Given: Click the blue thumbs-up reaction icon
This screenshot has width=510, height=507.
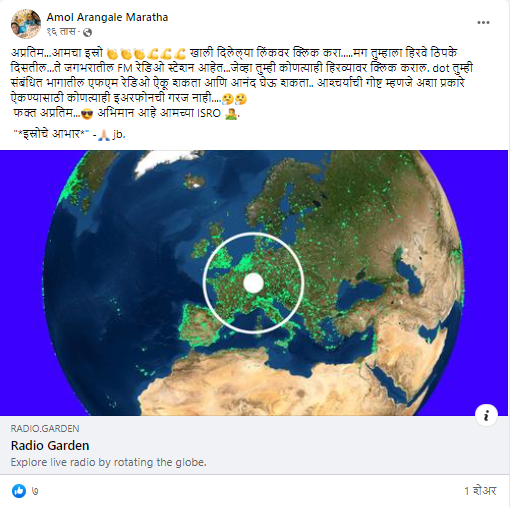Looking at the screenshot, I should 19,491.
